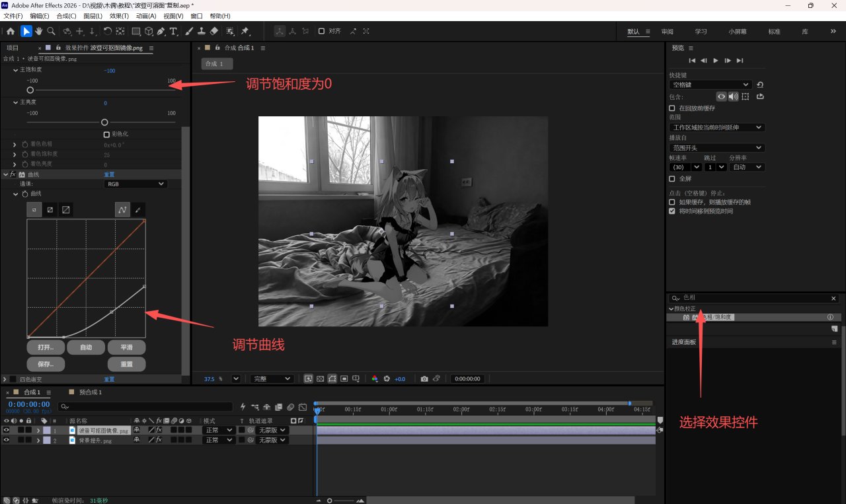The width and height of the screenshot is (846, 504).
Task: Click the Play button in Preview panel
Action: click(716, 61)
